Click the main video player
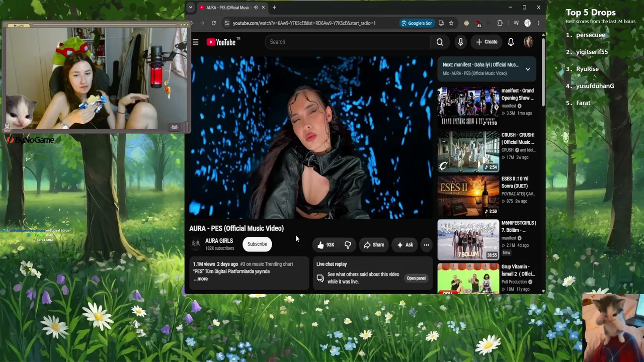This screenshot has width=644, height=362. (x=310, y=137)
